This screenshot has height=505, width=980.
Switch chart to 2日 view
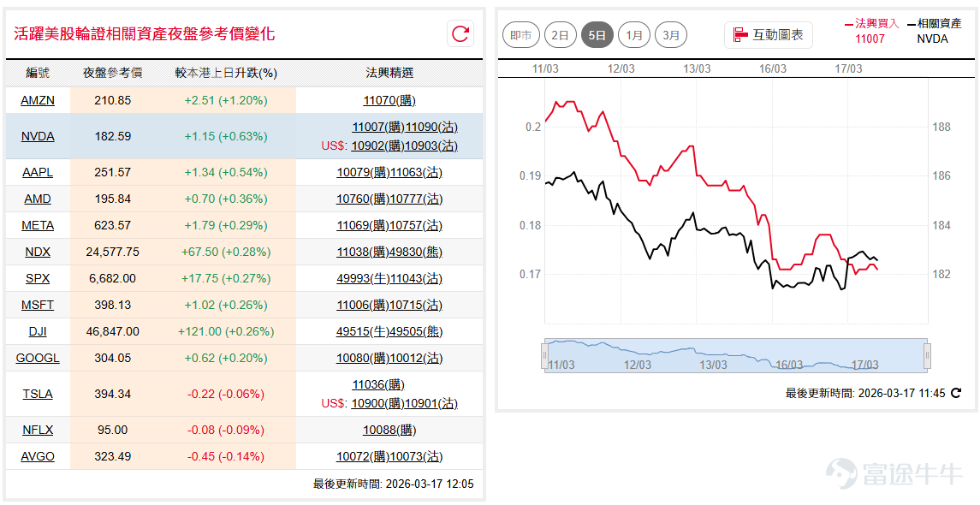coord(560,35)
